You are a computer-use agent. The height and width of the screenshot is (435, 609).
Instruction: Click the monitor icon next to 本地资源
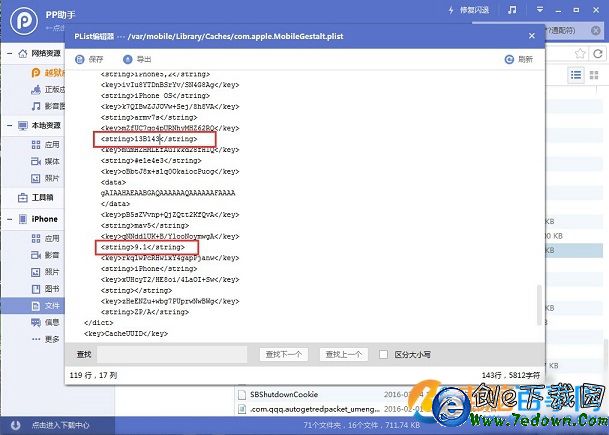(x=23, y=125)
